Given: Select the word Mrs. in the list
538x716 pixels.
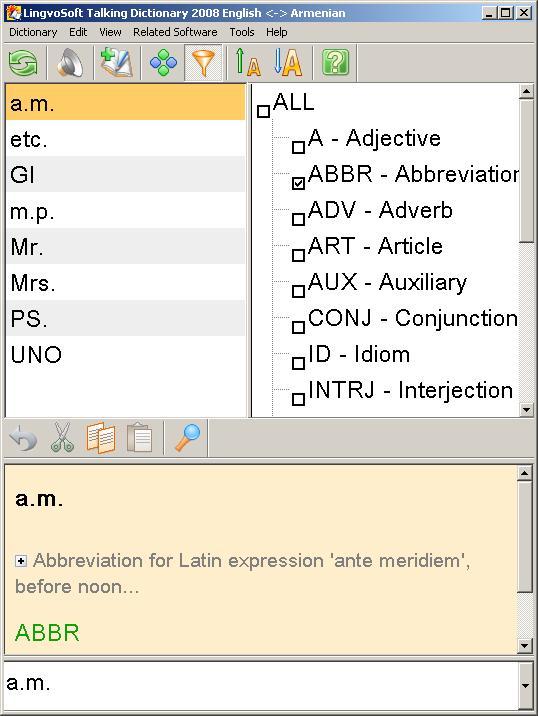Looking at the screenshot, I should coord(126,283).
